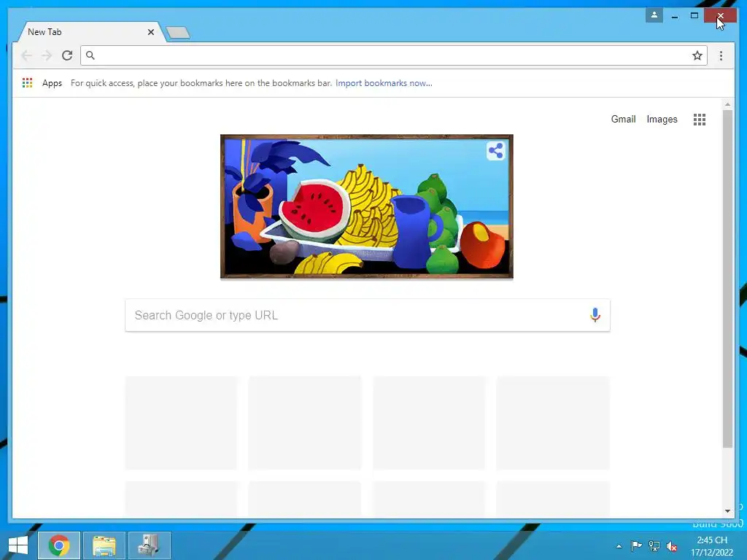Image resolution: width=747 pixels, height=560 pixels.
Task: Focus the address bar field
Action: pos(393,55)
